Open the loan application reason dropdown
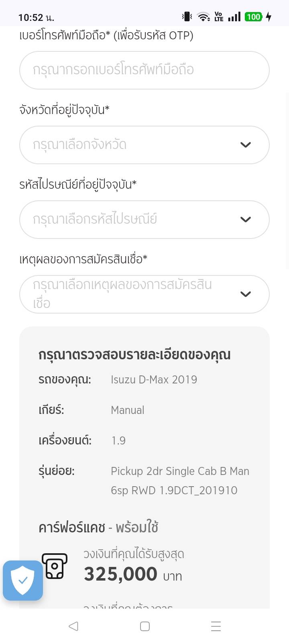Screen dimensions: 289x644 132,294
